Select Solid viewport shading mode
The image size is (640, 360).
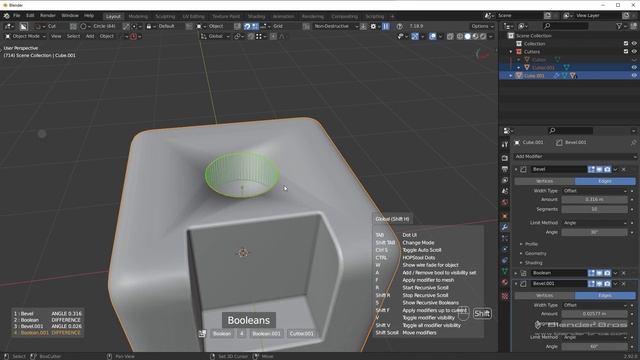(x=467, y=36)
